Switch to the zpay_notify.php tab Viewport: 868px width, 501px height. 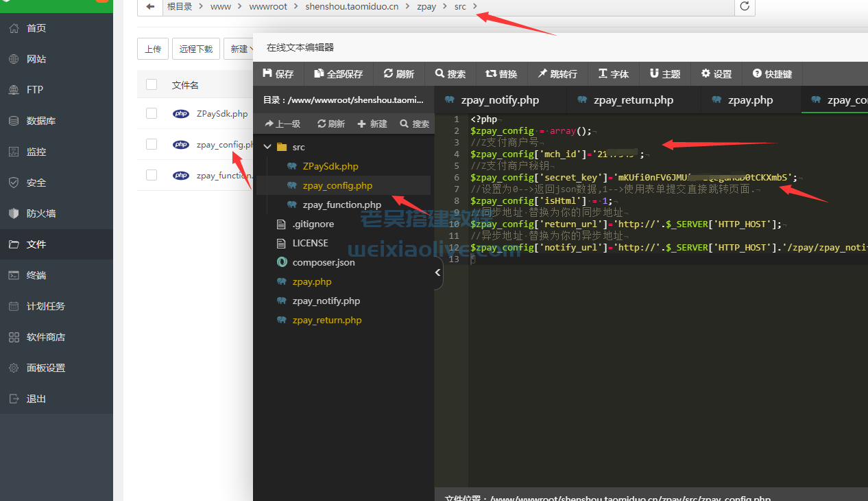[500, 100]
